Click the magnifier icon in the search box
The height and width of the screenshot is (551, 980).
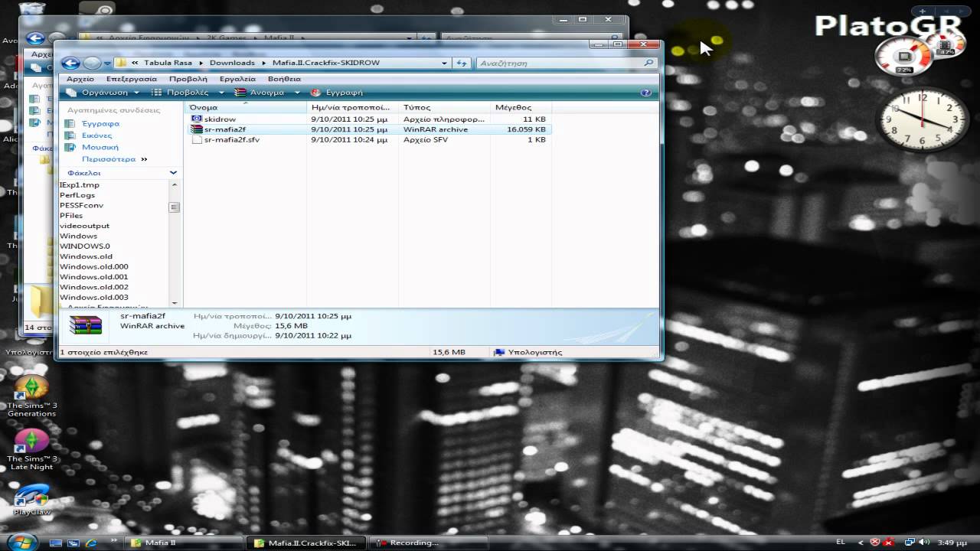tap(649, 64)
